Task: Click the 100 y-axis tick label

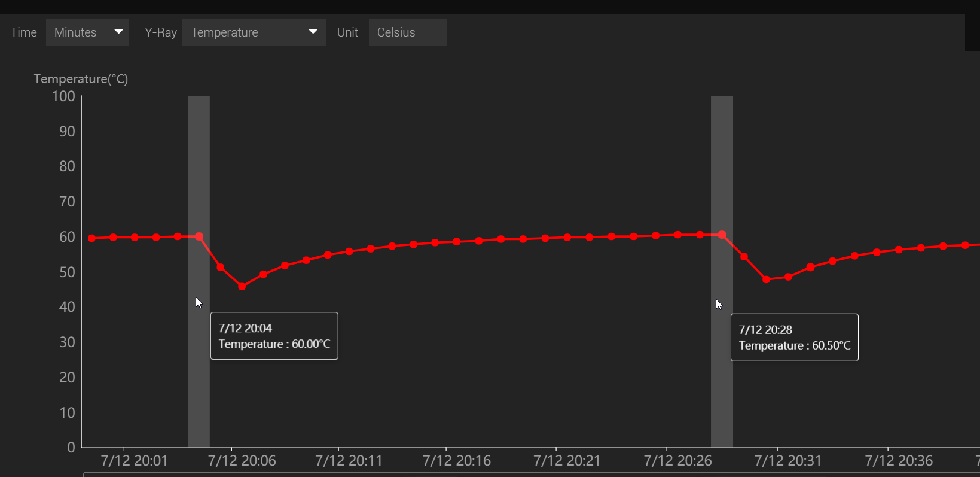Action: coord(63,96)
